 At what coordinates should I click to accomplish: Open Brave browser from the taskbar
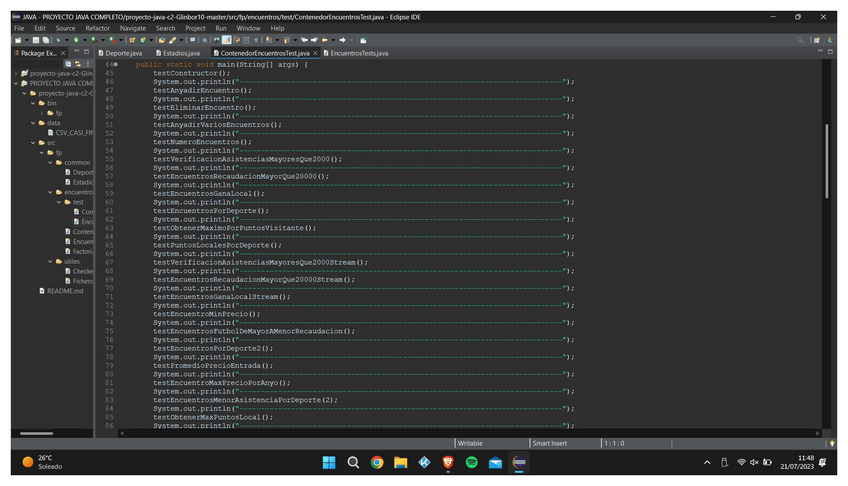[x=447, y=462]
